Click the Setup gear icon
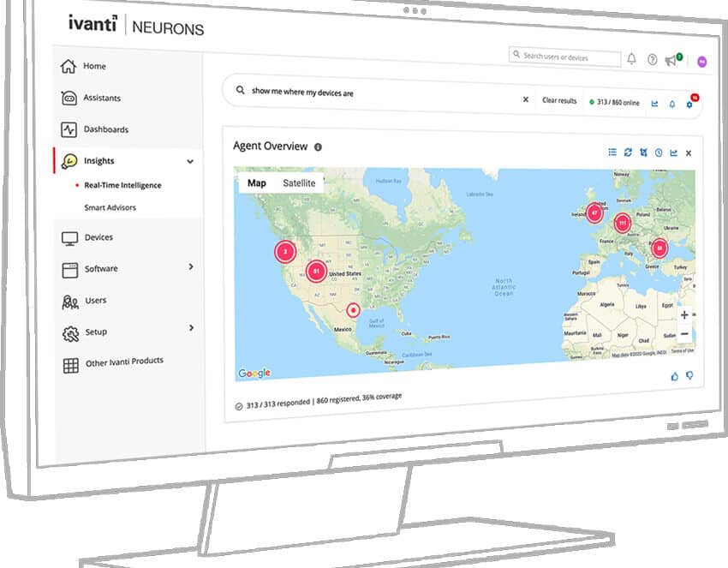728x568 pixels. 70,334
